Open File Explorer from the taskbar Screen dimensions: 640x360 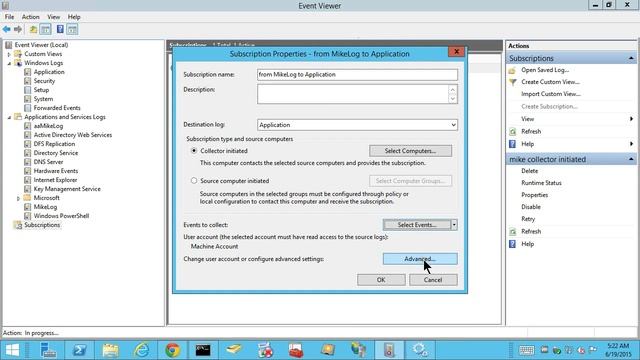(x=110, y=350)
